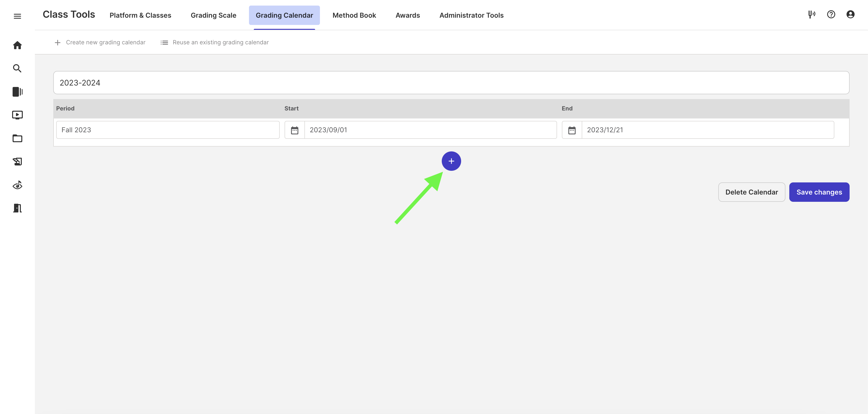Click Save changes button

click(x=819, y=192)
